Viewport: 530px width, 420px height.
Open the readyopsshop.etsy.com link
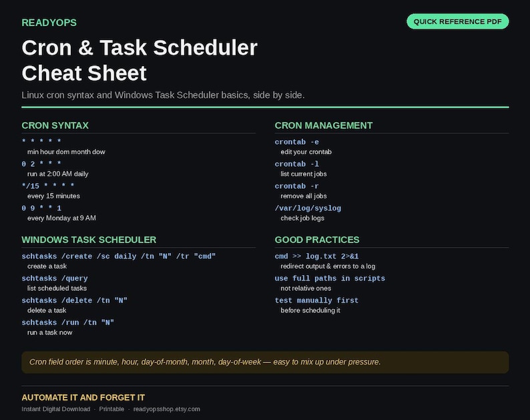pyautogui.click(x=167, y=409)
